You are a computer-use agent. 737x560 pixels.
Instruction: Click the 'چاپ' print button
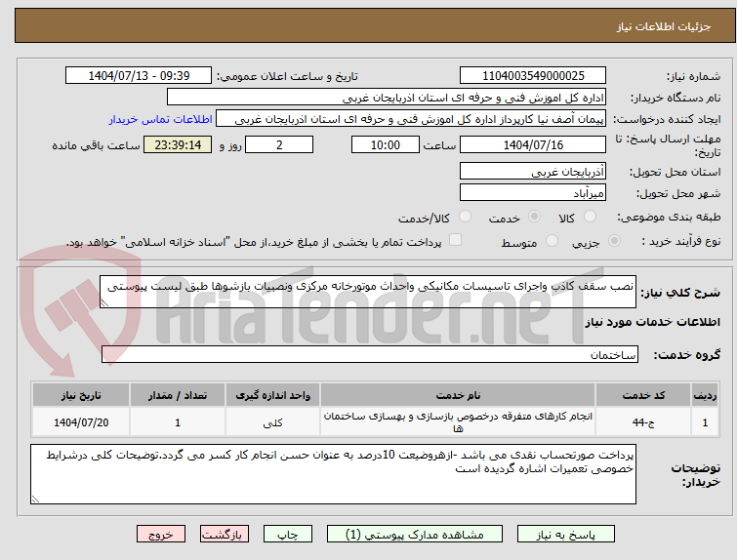pos(288,535)
